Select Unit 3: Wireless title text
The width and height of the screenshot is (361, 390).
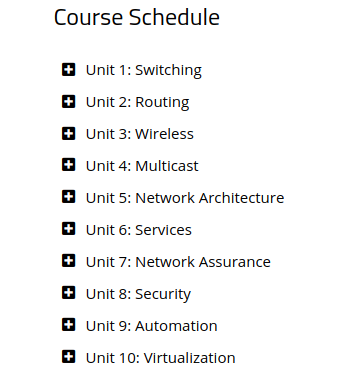click(x=140, y=134)
